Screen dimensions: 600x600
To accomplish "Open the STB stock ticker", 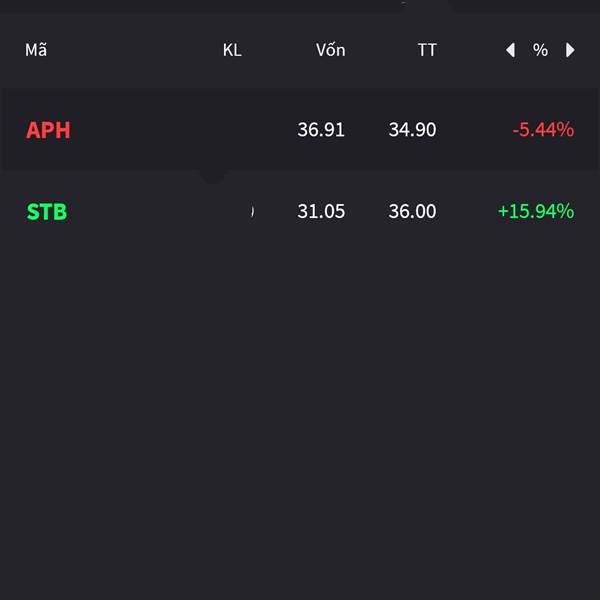I will (x=47, y=212).
